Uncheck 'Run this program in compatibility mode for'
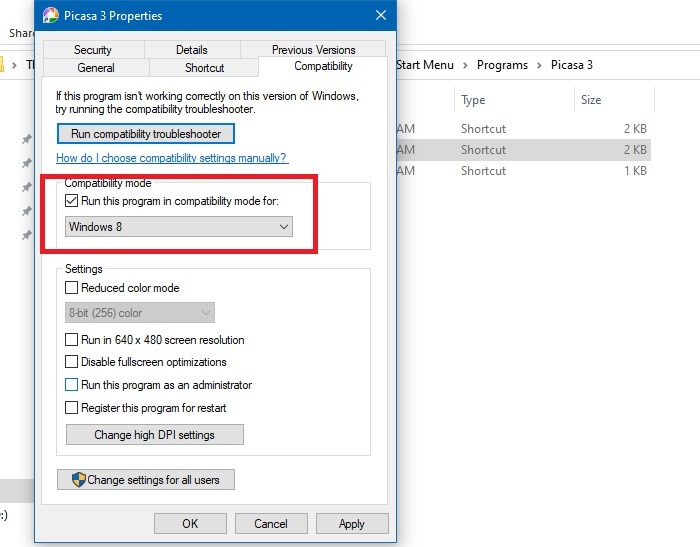The height and width of the screenshot is (547, 700). pyautogui.click(x=71, y=200)
